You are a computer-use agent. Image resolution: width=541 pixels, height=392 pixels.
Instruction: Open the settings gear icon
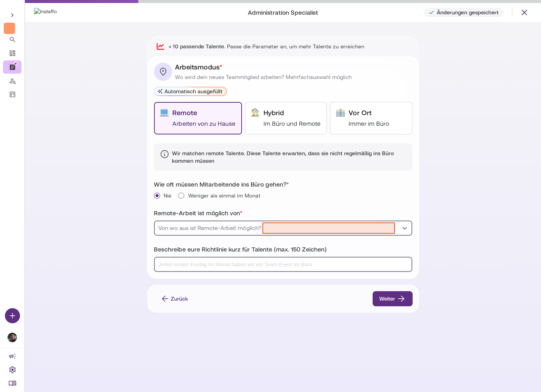(x=12, y=370)
